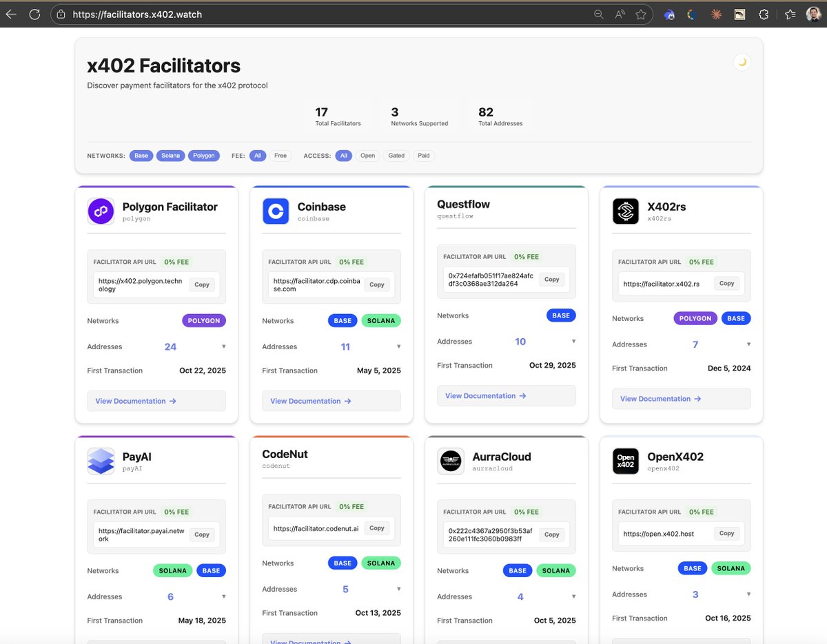The height and width of the screenshot is (644, 827).
Task: Copy the AurraCloud facilitator address
Action: click(552, 534)
